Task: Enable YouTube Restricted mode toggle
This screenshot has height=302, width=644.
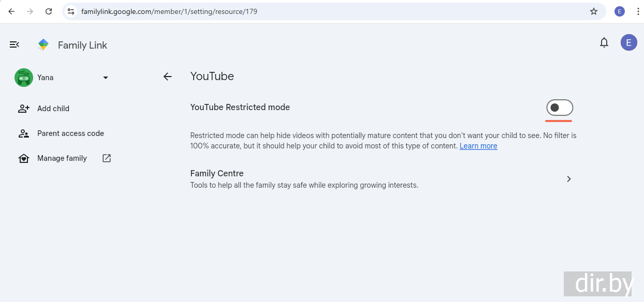Action: [559, 108]
